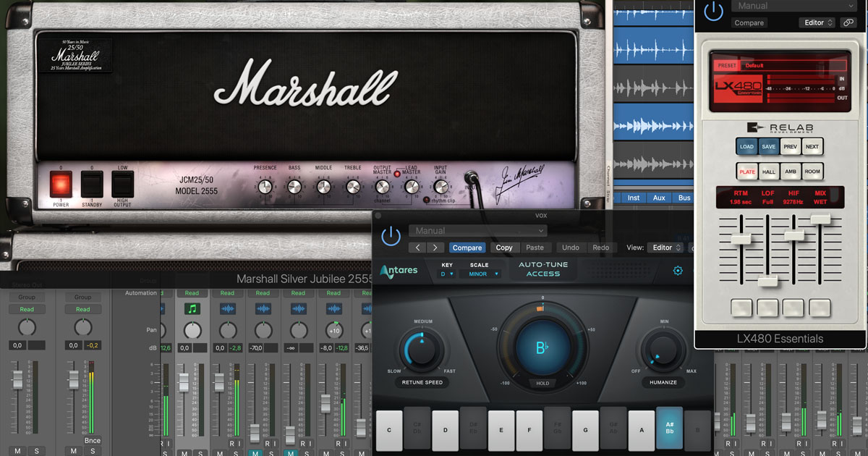Click the green music note track icon
This screenshot has width=868, height=456.
click(192, 309)
